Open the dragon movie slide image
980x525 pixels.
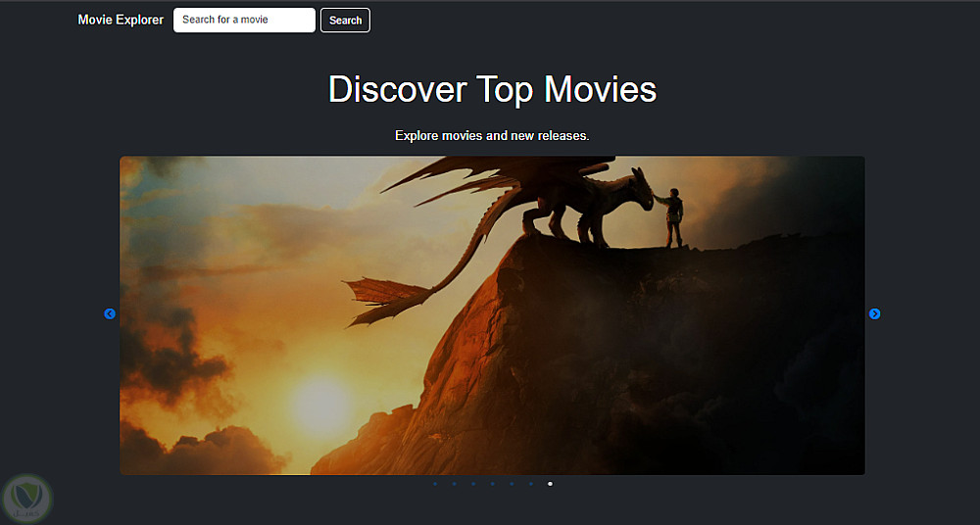click(x=493, y=315)
